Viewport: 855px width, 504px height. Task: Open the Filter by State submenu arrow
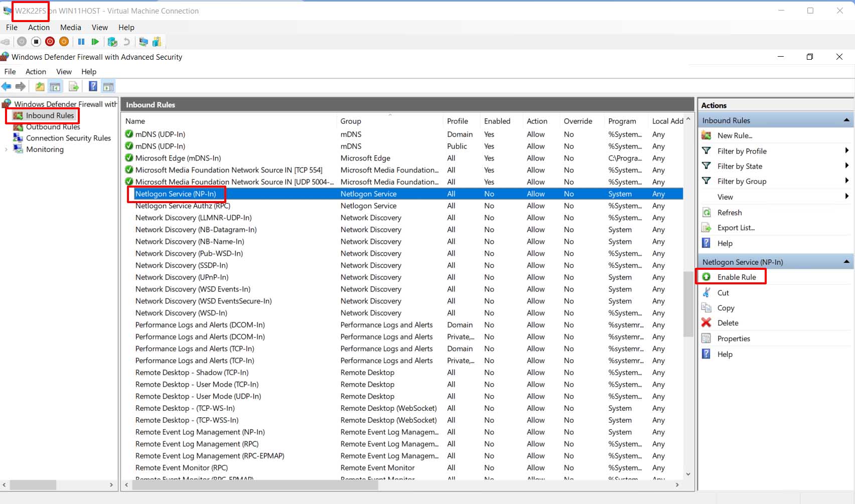coord(846,165)
